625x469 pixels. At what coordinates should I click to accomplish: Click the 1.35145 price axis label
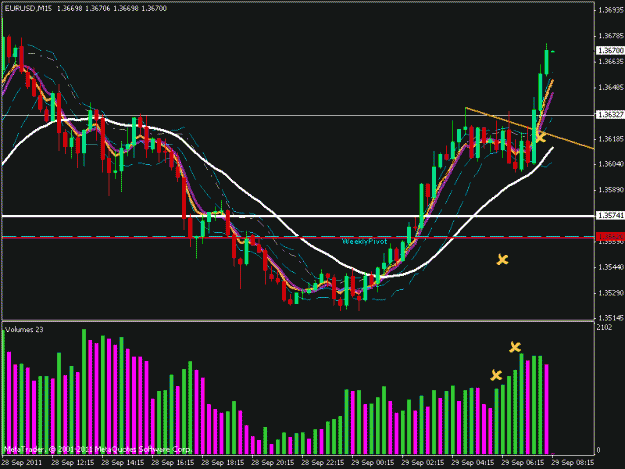pos(611,318)
